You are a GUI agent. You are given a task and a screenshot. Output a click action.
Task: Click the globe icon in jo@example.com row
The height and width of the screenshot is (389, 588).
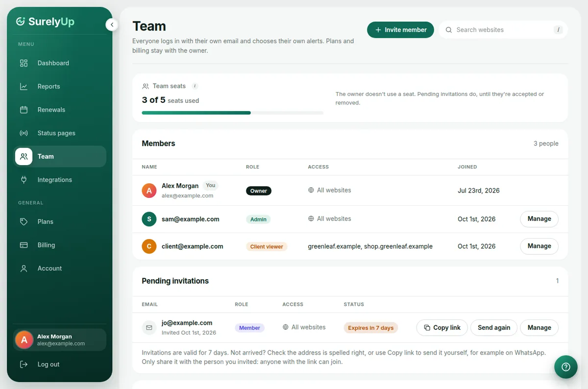pos(286,327)
